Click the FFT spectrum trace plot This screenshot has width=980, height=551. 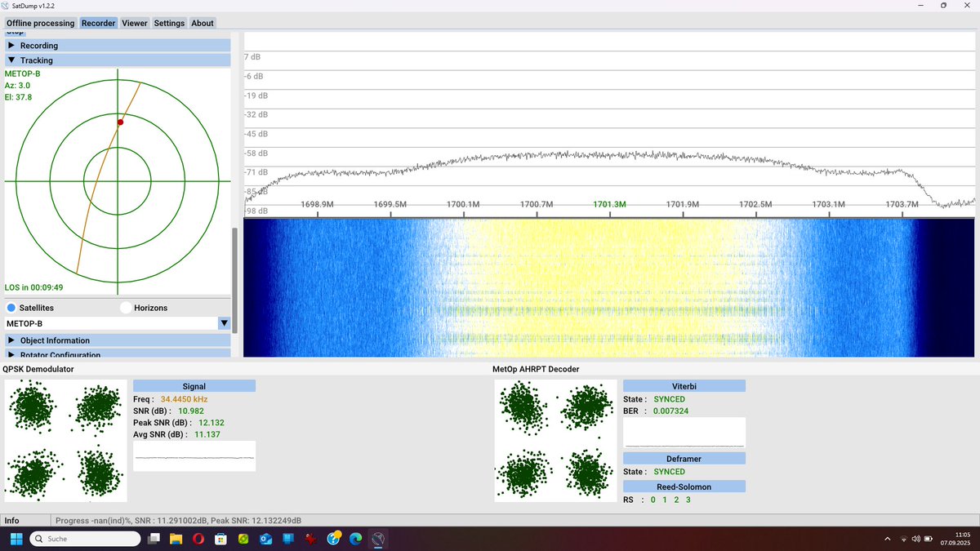click(x=609, y=124)
